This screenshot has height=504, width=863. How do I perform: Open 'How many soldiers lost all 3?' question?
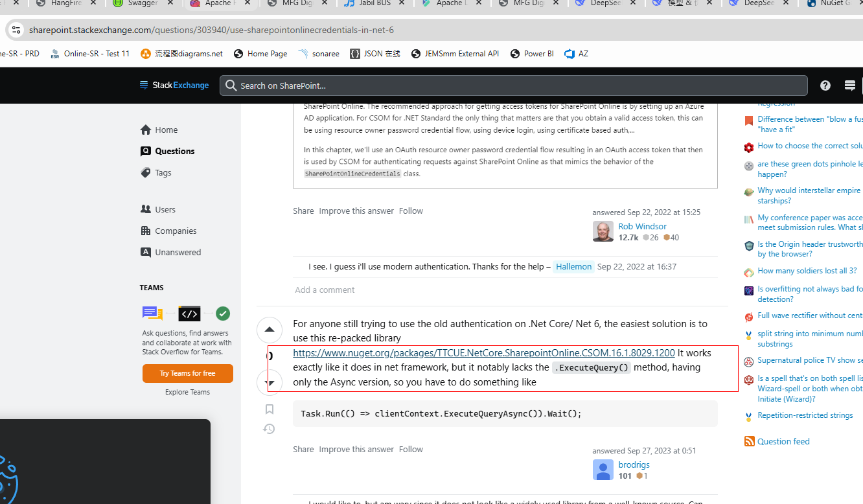coord(807,271)
